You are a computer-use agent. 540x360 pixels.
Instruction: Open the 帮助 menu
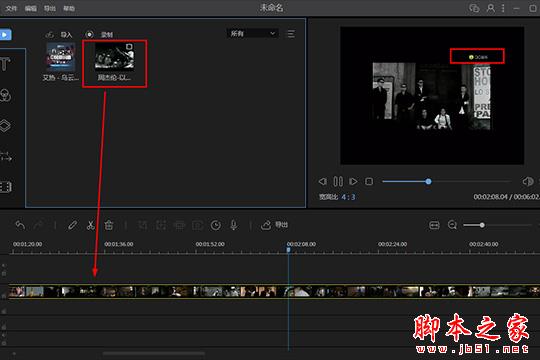pos(69,8)
